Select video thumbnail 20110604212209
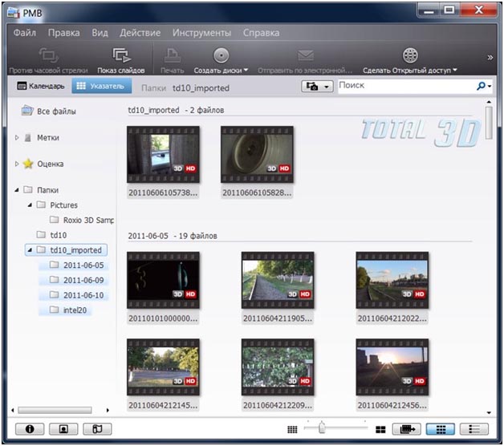 point(278,367)
